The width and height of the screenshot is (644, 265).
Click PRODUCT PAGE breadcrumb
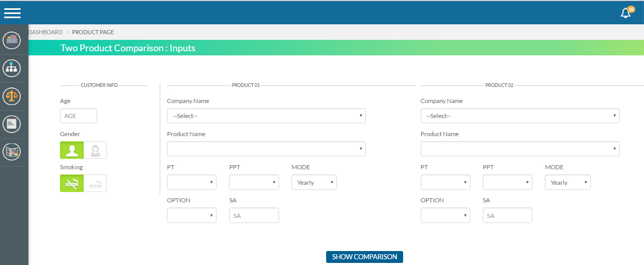click(93, 32)
